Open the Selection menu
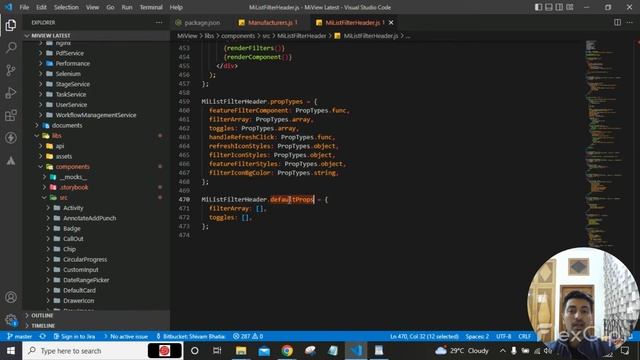The image size is (640, 360). 66,7
